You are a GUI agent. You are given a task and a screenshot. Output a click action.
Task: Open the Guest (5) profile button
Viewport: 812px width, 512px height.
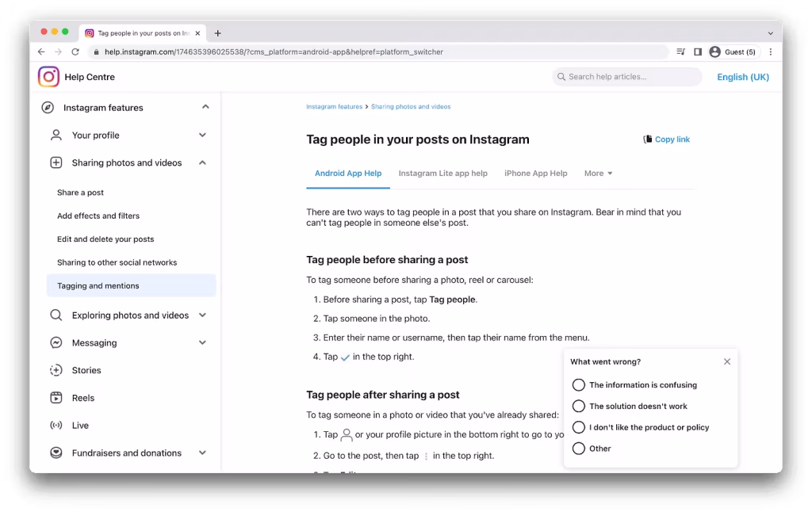(733, 52)
